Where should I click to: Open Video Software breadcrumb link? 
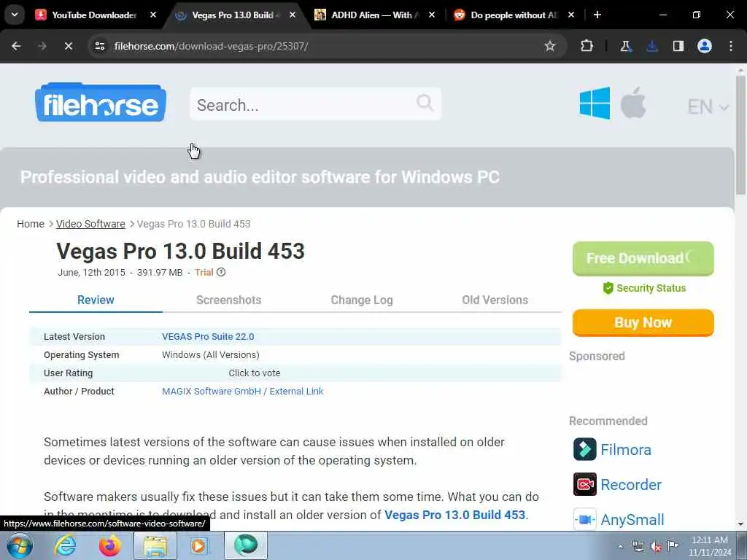(90, 224)
